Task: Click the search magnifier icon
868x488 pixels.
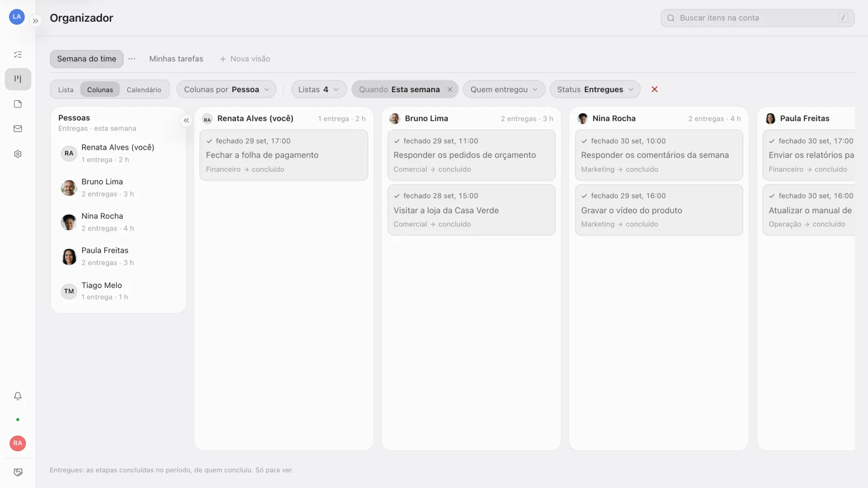Action: pos(671,18)
